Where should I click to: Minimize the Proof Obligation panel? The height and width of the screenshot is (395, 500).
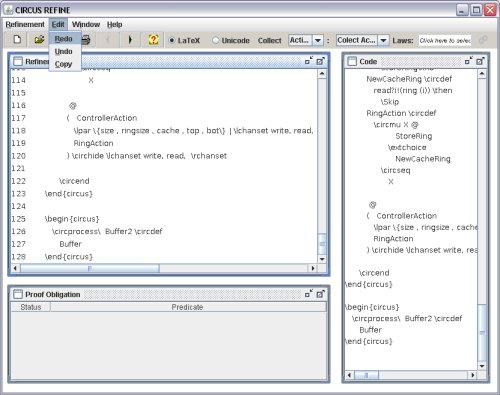tap(309, 294)
